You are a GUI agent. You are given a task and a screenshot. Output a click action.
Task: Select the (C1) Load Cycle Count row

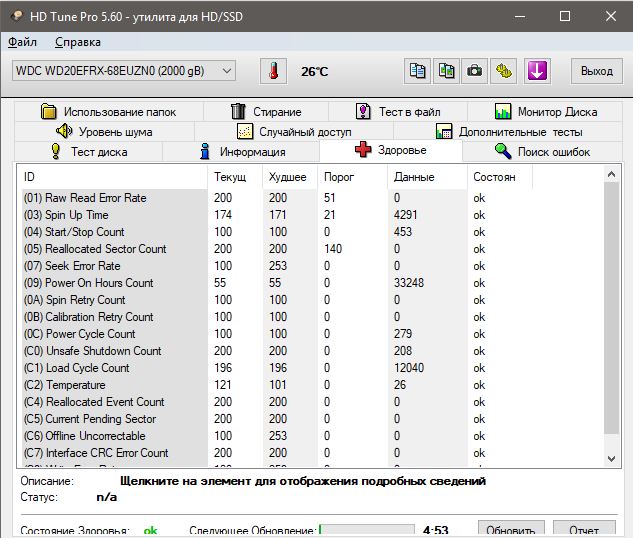click(x=275, y=368)
